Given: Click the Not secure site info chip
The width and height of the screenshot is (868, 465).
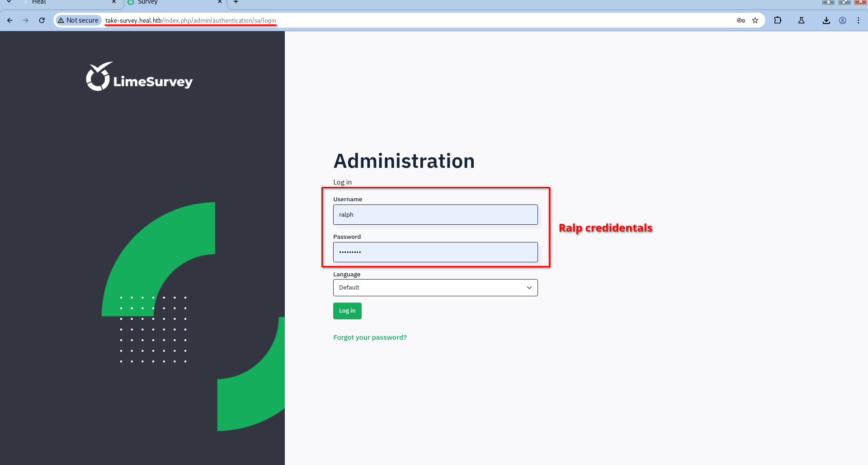Looking at the screenshot, I should [78, 20].
